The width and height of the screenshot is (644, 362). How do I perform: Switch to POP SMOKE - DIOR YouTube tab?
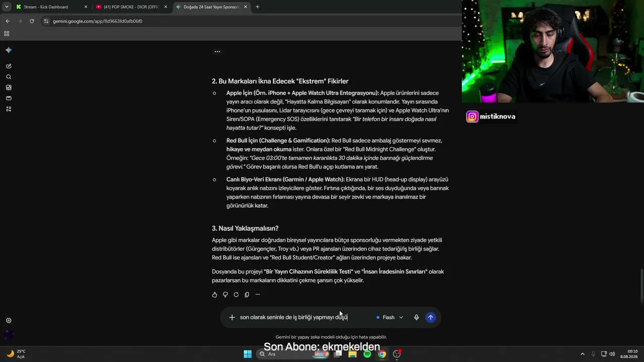pos(132,7)
